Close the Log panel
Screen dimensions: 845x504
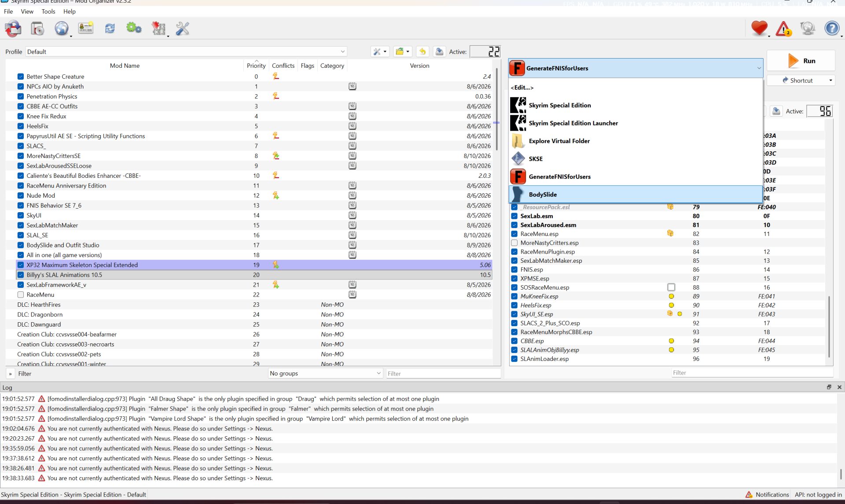tap(839, 387)
